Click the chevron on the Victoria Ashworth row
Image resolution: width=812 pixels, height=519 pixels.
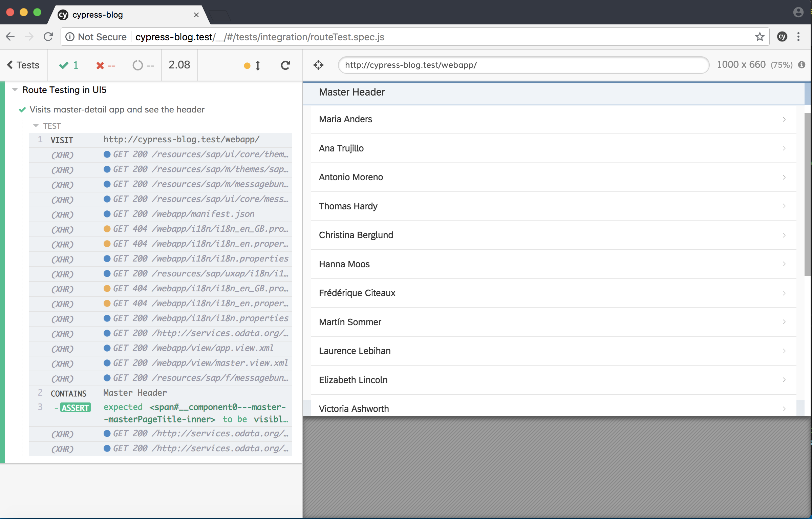784,409
